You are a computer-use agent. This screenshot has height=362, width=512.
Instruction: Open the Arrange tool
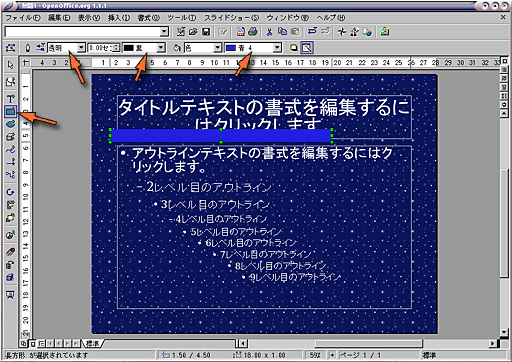[x=10, y=218]
